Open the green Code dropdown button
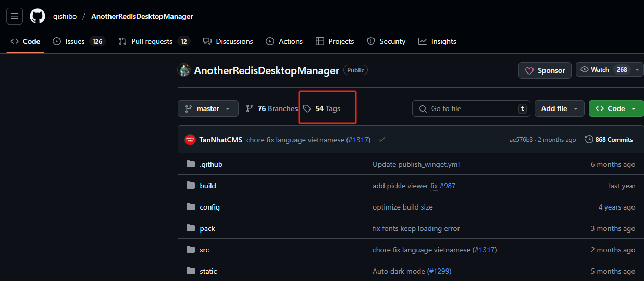644x281 pixels. coord(616,108)
